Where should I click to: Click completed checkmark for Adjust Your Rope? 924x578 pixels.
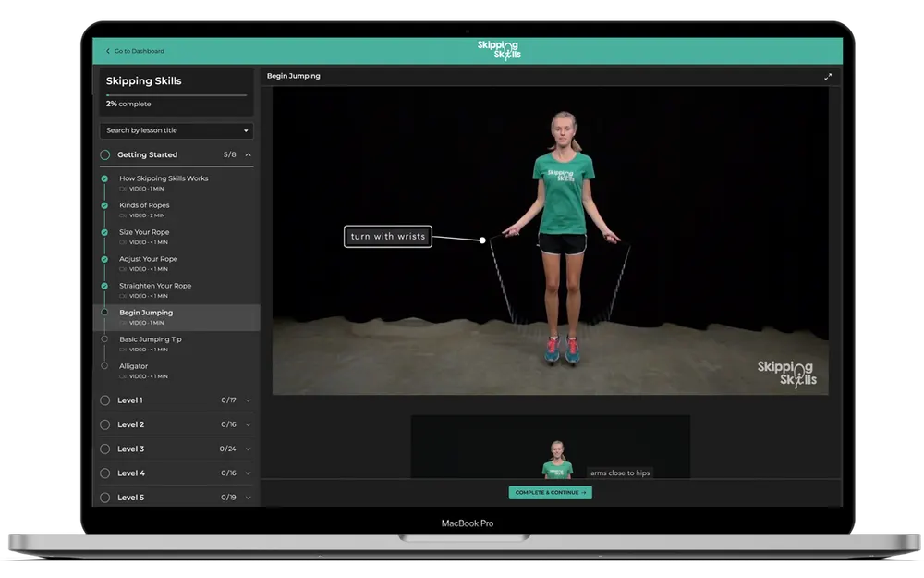tap(104, 259)
